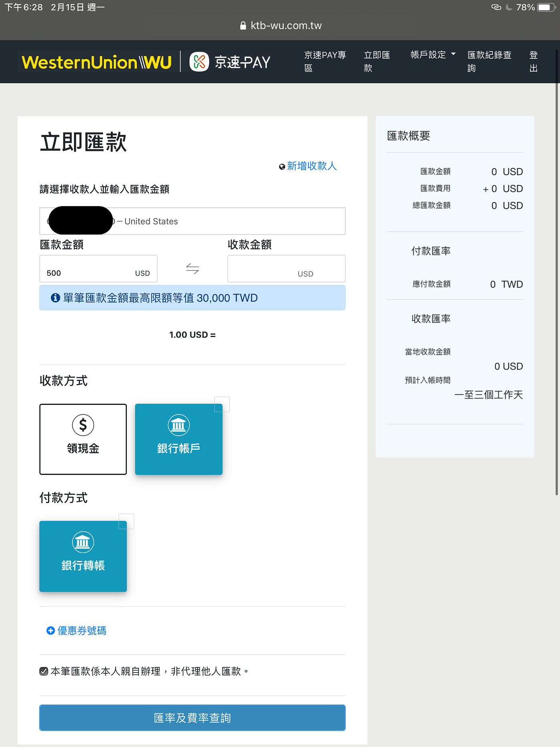560x747 pixels.
Task: Open 匯款紀錄查詢 menu item
Action: (x=490, y=61)
